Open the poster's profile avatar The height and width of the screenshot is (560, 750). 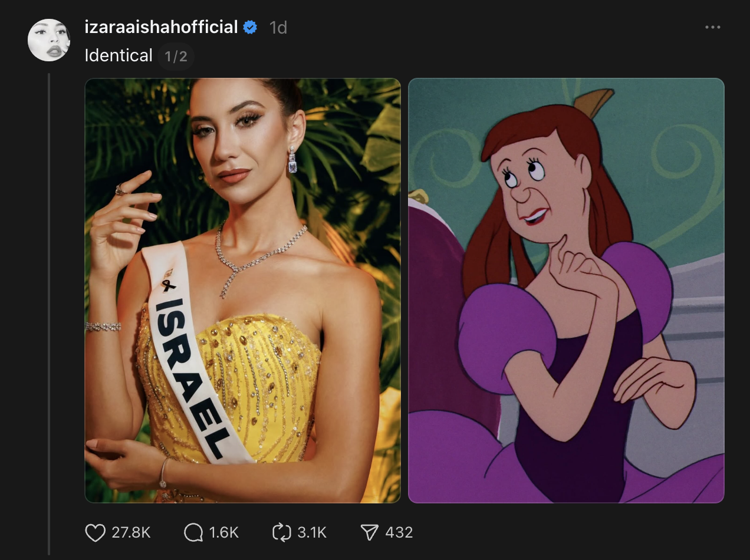pyautogui.click(x=50, y=39)
